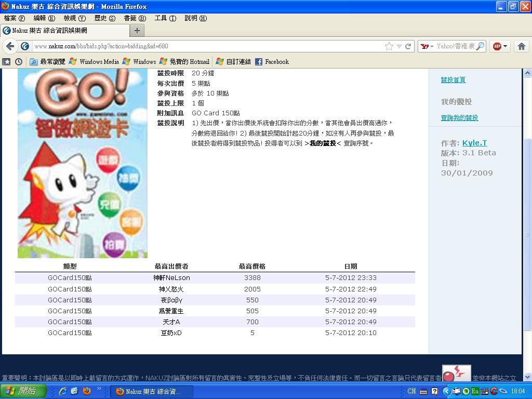Open the history clock toolbar icon
Image resolution: width=532 pixels, height=399 pixels.
pyautogui.click(x=19, y=62)
